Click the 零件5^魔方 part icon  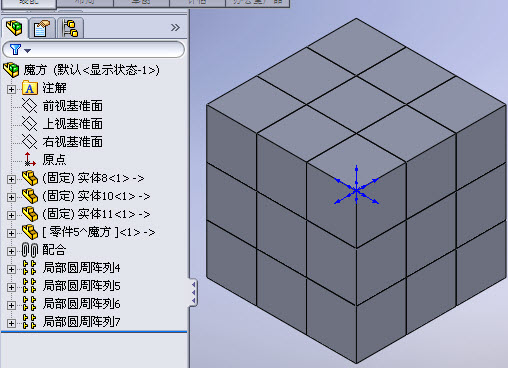30,232
